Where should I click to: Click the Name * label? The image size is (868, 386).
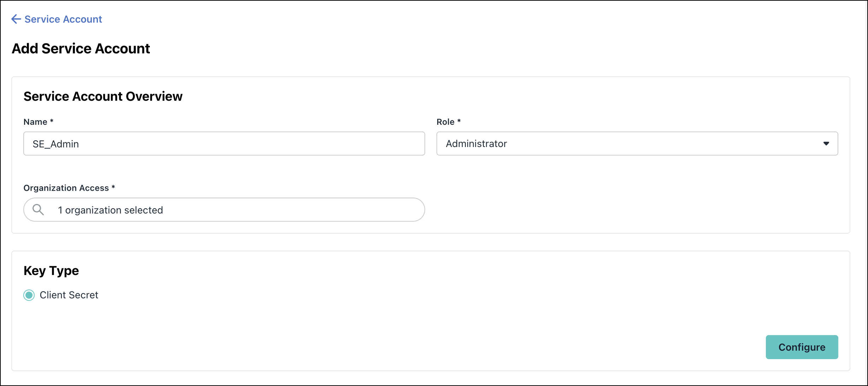coord(39,122)
